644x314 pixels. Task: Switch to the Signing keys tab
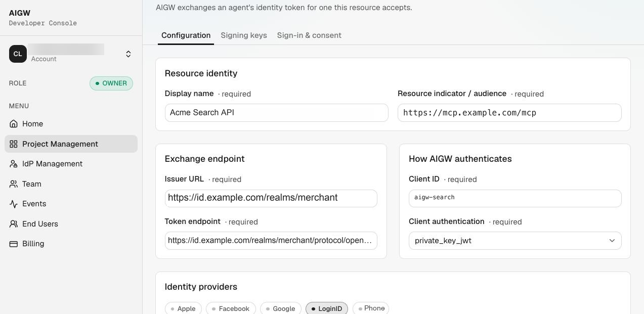(244, 35)
